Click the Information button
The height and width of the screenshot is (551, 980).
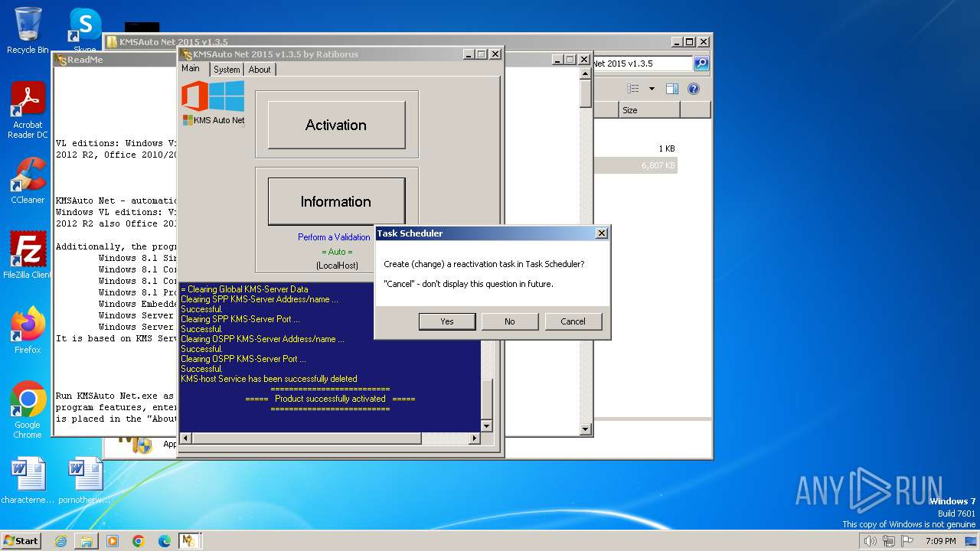pos(336,202)
